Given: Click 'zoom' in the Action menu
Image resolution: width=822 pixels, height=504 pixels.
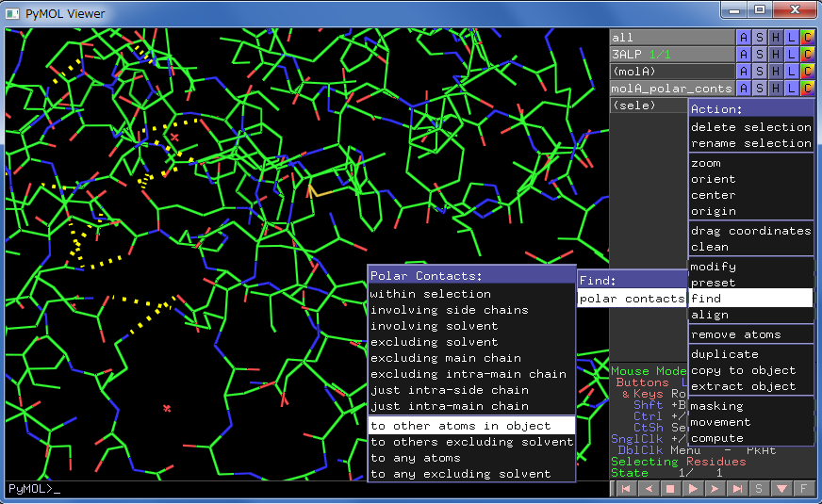Looking at the screenshot, I should pos(706,163).
